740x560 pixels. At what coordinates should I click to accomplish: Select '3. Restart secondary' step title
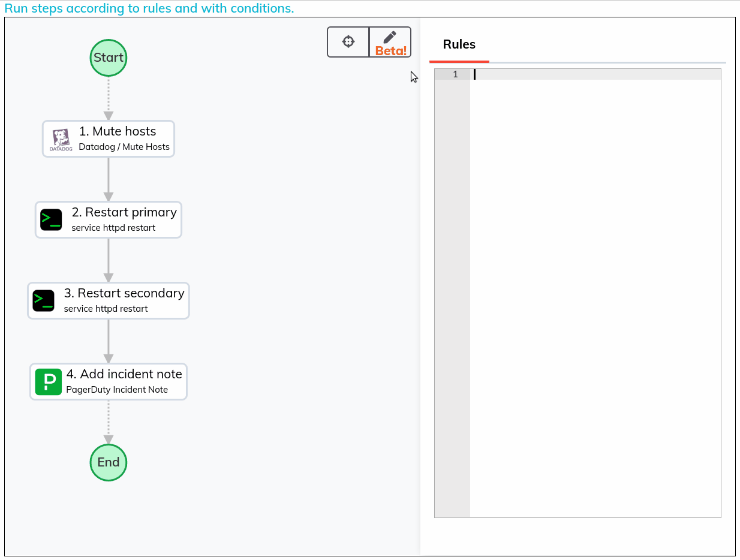124,293
